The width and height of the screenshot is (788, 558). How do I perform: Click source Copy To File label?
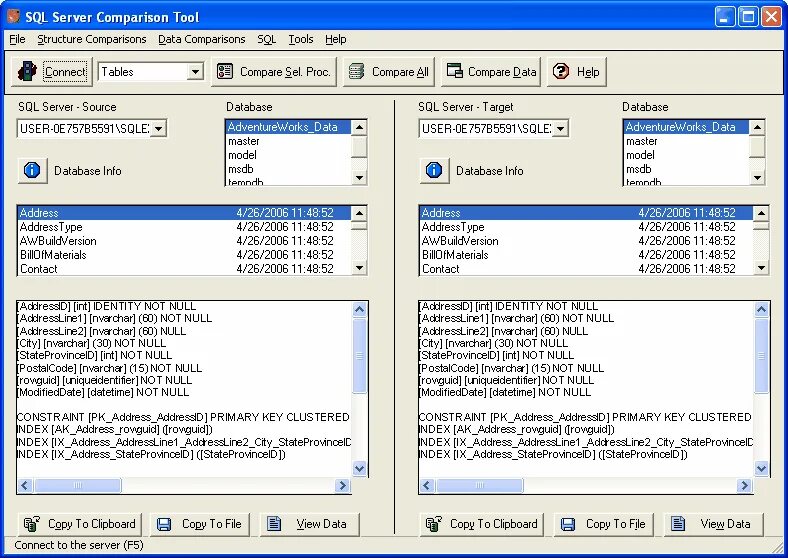pos(212,524)
